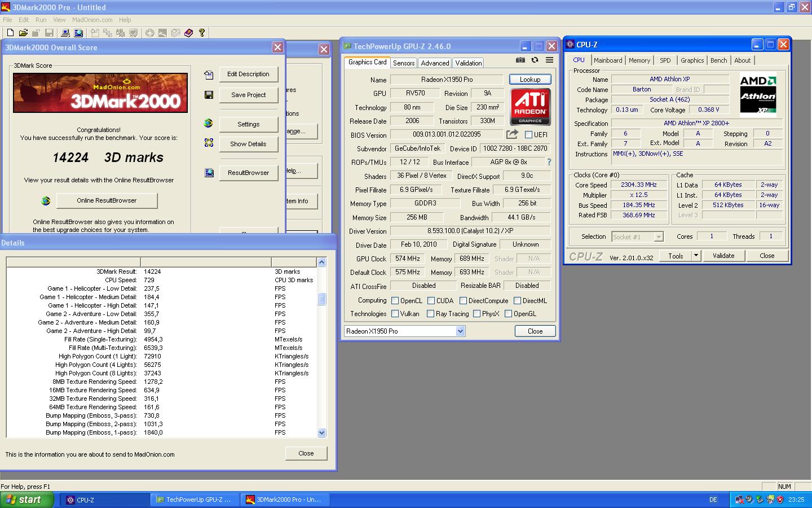
Task: Click the Online ResultBrowser button
Action: tap(107, 200)
